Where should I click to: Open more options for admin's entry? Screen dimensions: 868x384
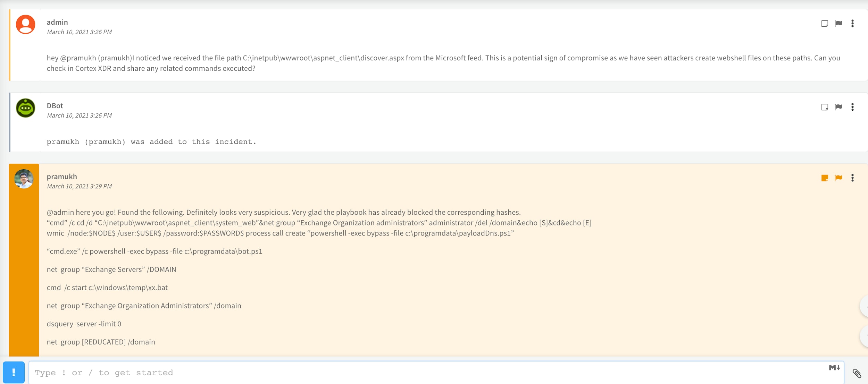click(x=852, y=24)
